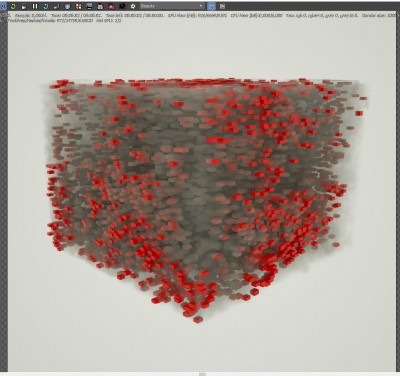
Task: Click the bottom panel splitter handle
Action: point(202,374)
